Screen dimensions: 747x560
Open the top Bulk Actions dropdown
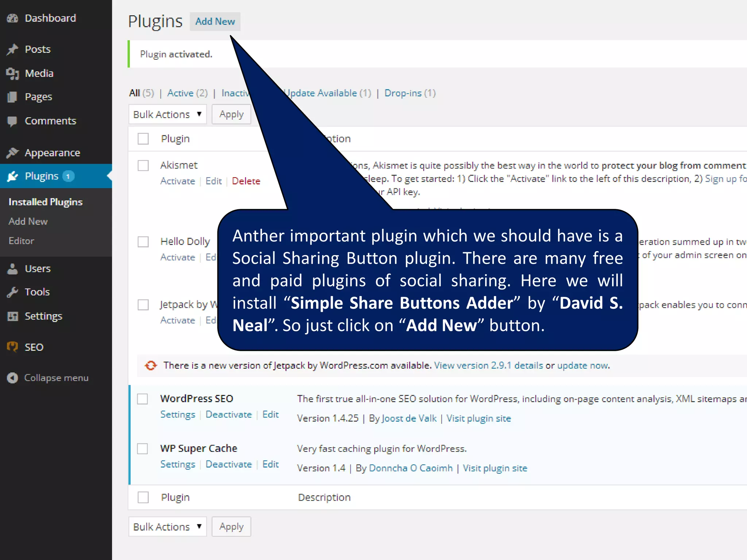pos(168,114)
